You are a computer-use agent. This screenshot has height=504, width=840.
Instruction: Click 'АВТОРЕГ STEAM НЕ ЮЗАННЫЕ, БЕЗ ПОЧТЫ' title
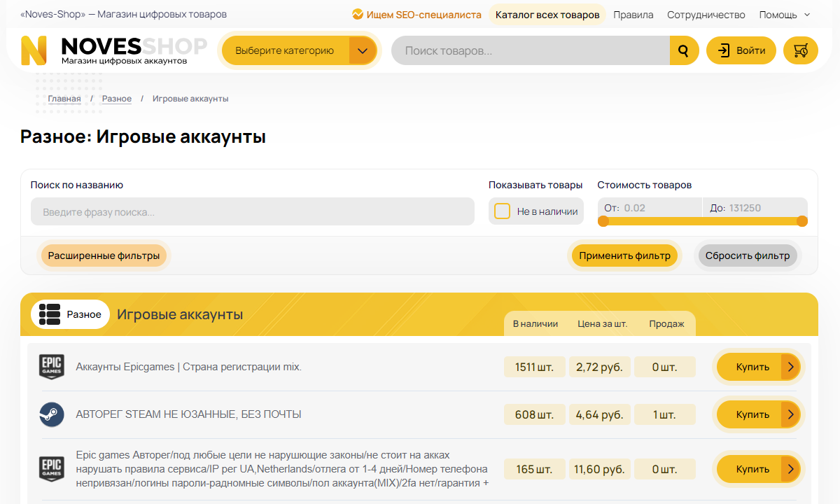(x=188, y=414)
